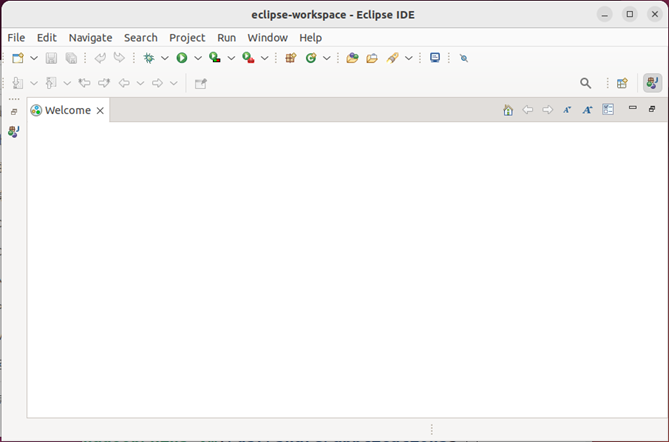Click the Last Edit Location icon
Image resolution: width=669 pixels, height=442 pixels.
click(84, 83)
